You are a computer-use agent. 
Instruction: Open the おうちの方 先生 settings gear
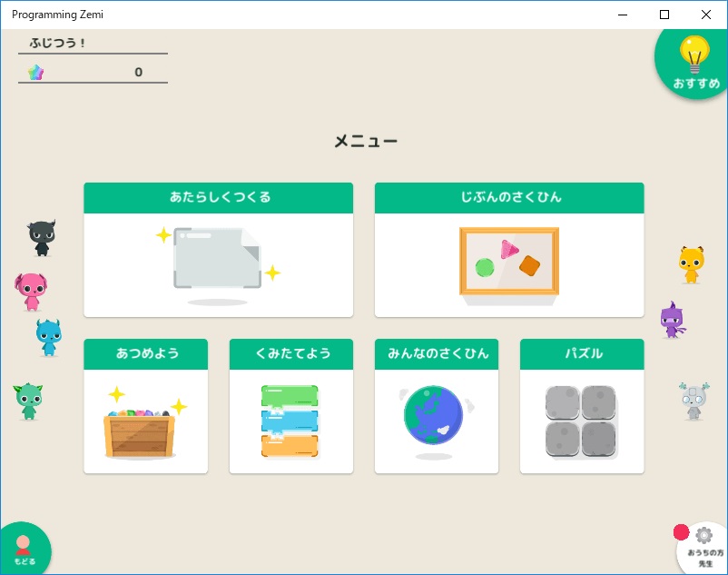coord(703,548)
